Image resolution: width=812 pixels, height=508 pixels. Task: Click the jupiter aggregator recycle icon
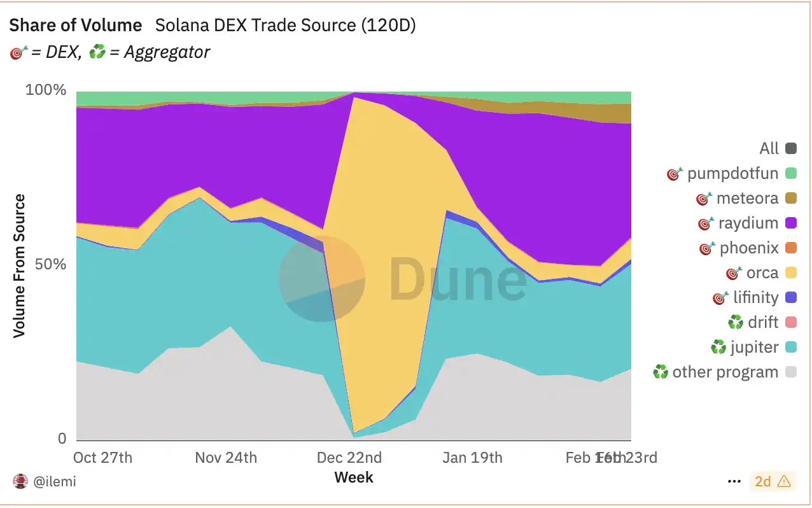coord(718,348)
